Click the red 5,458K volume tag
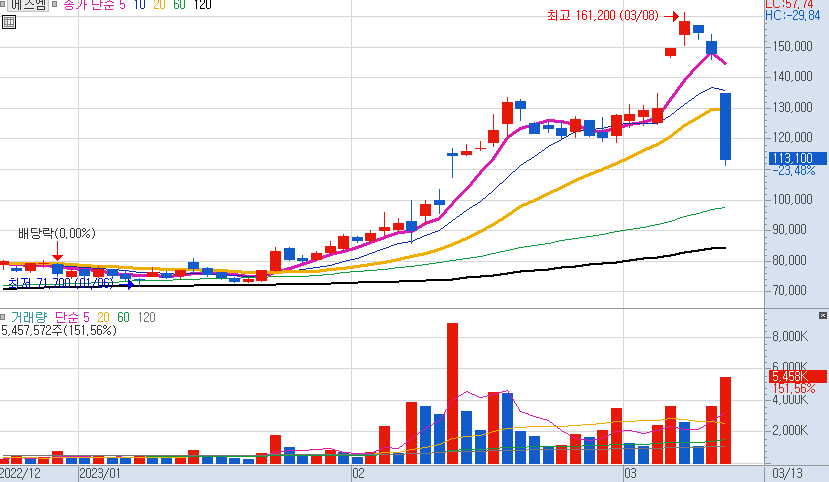Screen dimensions: 829x482 [x=797, y=376]
